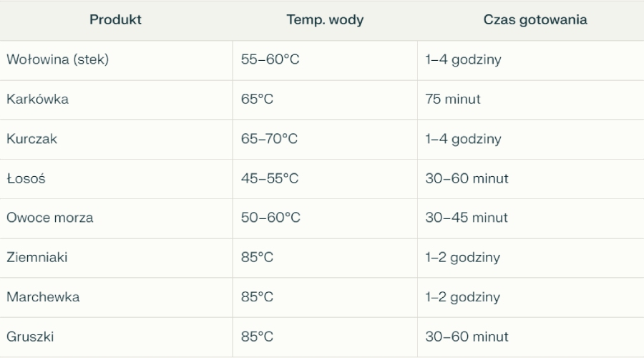Select the 45–55°C temperature cell
644x358 pixels.
pyautogui.click(x=270, y=178)
